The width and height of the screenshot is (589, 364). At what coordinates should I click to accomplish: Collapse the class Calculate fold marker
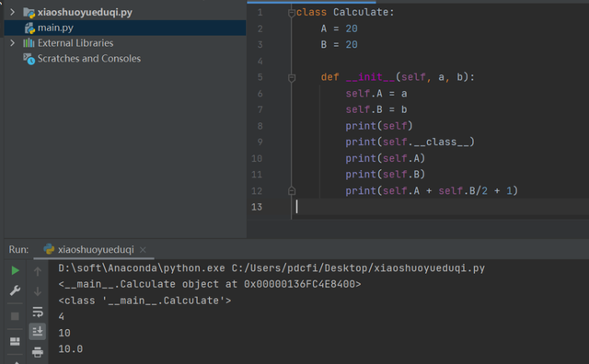[x=292, y=13]
